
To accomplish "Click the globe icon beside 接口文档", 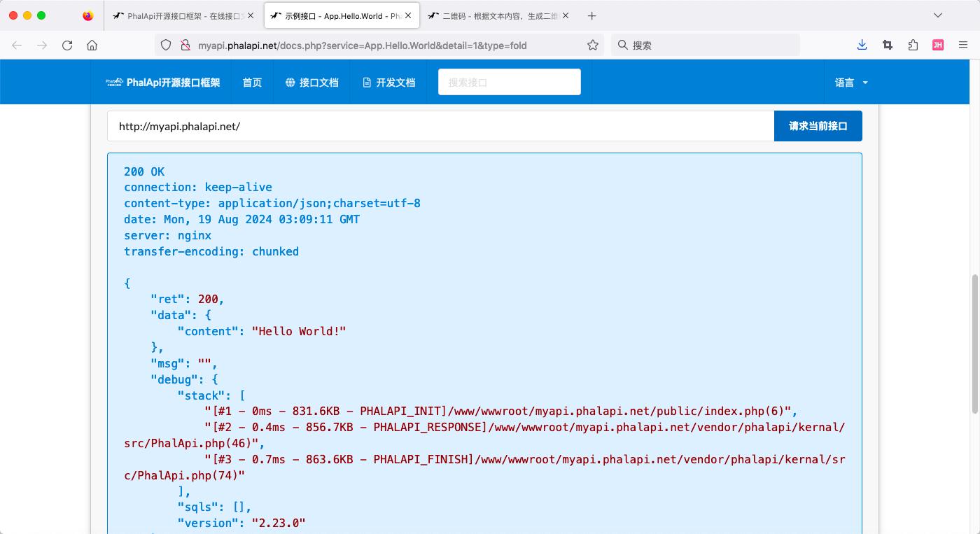I will point(290,83).
